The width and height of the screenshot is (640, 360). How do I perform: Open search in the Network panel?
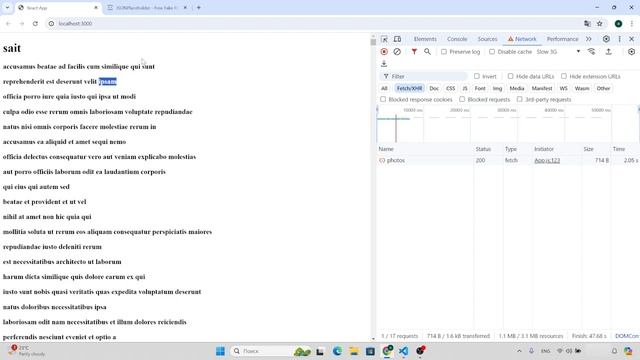click(427, 52)
